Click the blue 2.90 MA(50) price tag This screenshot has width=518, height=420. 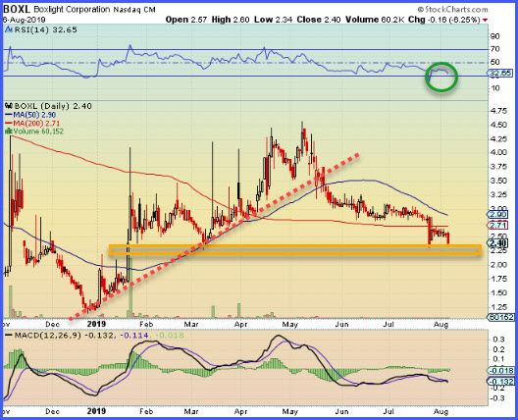(x=497, y=214)
